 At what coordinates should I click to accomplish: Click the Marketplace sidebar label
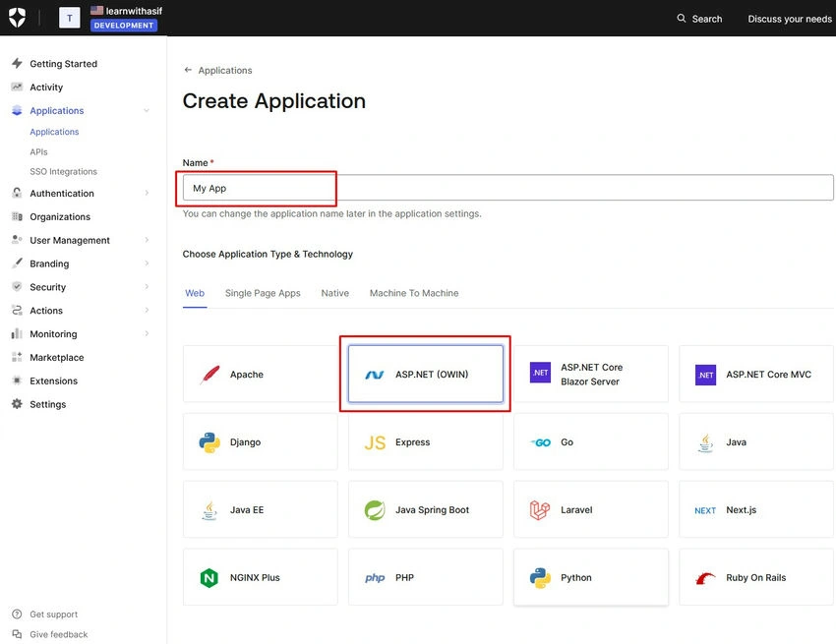point(56,357)
